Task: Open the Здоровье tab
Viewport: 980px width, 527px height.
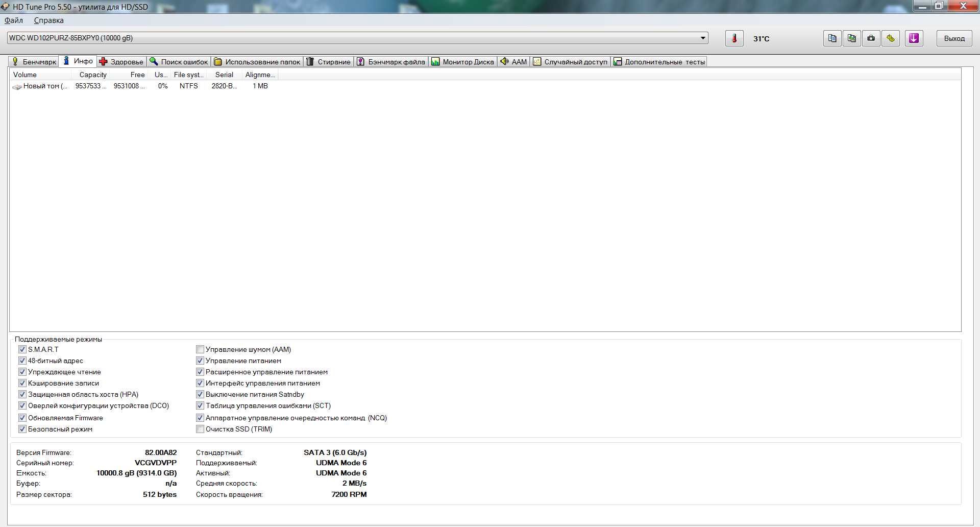Action: click(121, 62)
